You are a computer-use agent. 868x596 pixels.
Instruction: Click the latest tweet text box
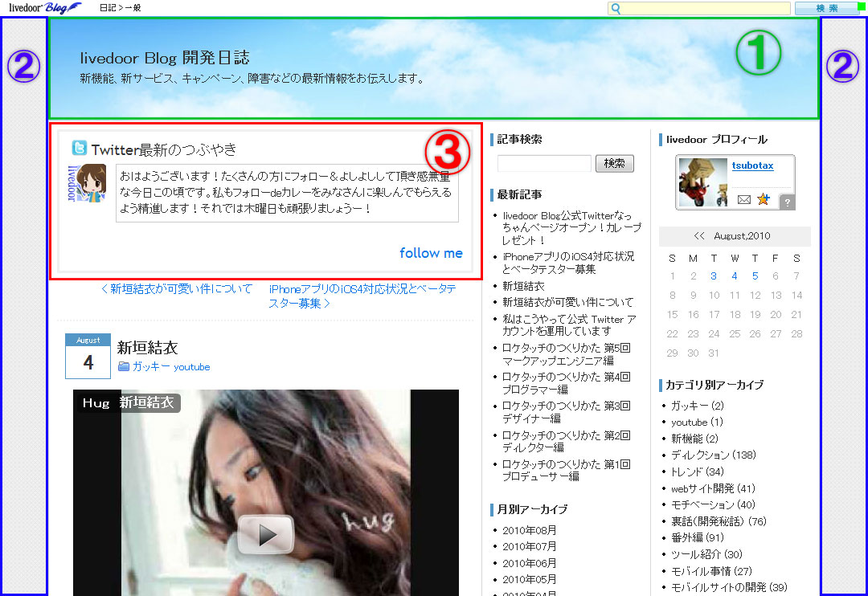(287, 193)
